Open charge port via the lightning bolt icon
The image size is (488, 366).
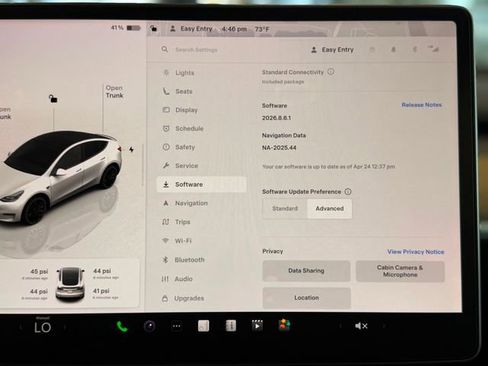pyautogui.click(x=131, y=149)
